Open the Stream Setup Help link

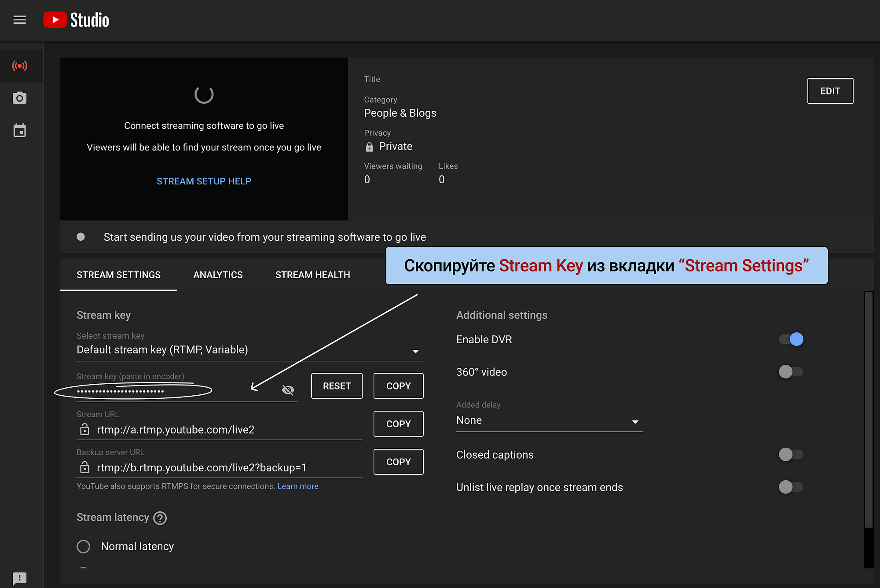[x=204, y=181]
